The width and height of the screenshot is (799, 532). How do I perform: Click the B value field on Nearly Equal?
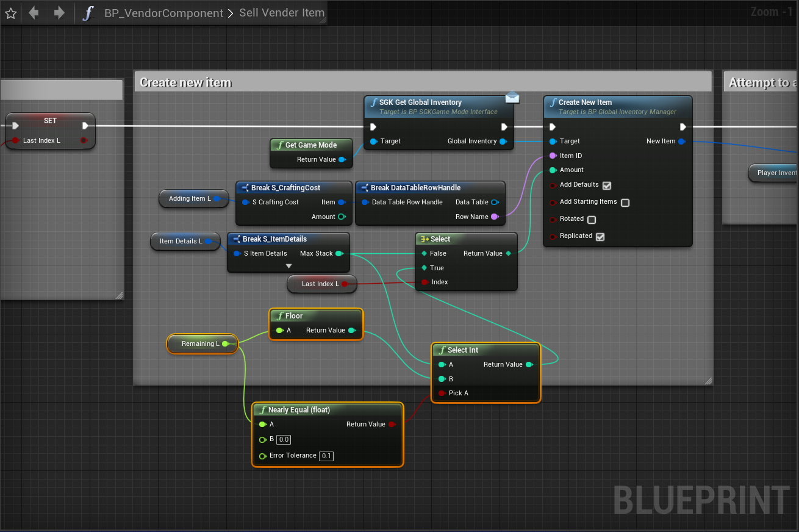coord(284,439)
